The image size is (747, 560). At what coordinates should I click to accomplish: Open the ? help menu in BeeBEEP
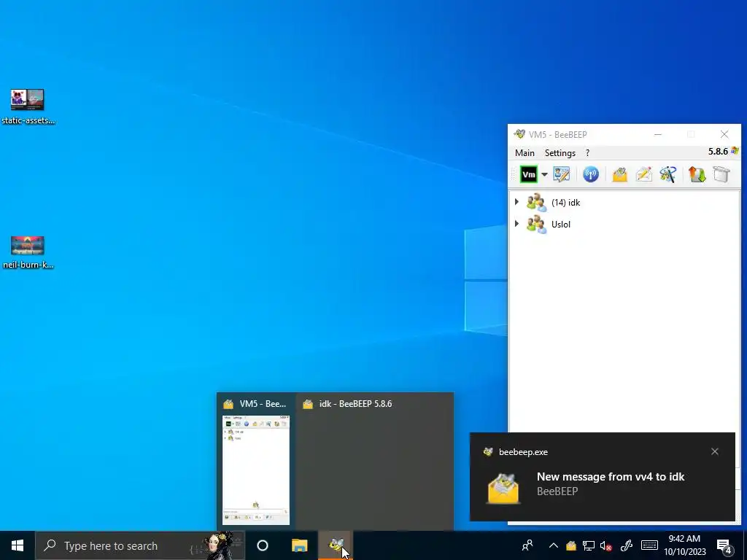coord(587,153)
